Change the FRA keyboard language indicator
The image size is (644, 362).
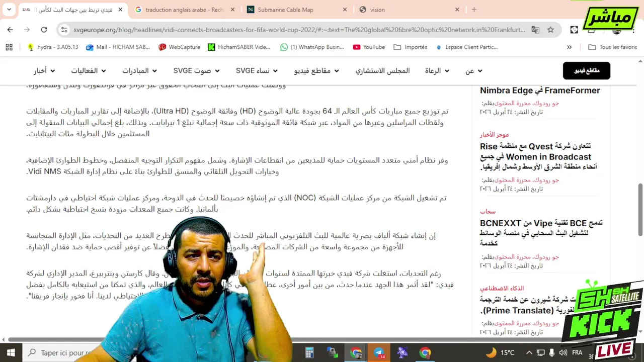coord(577,352)
